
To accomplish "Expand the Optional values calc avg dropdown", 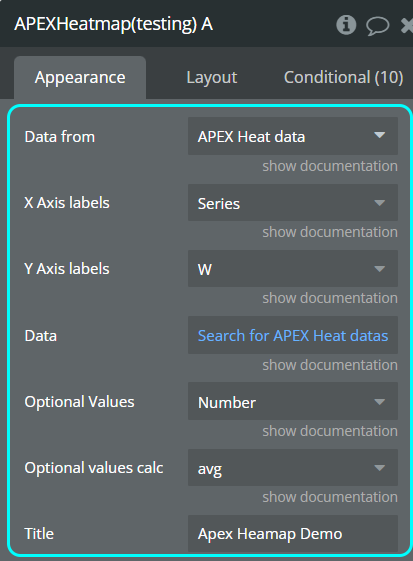I will point(293,468).
